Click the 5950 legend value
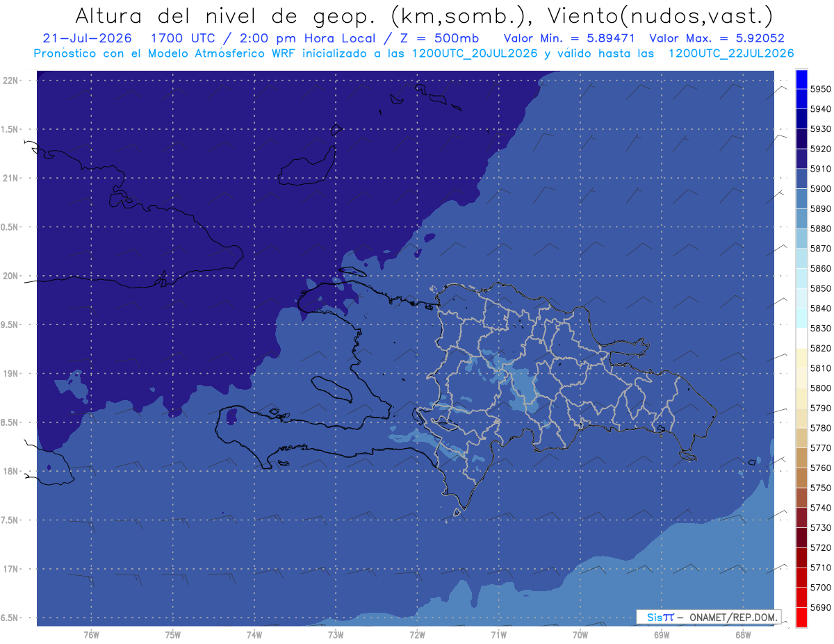The height and width of the screenshot is (644, 834). coord(820,90)
